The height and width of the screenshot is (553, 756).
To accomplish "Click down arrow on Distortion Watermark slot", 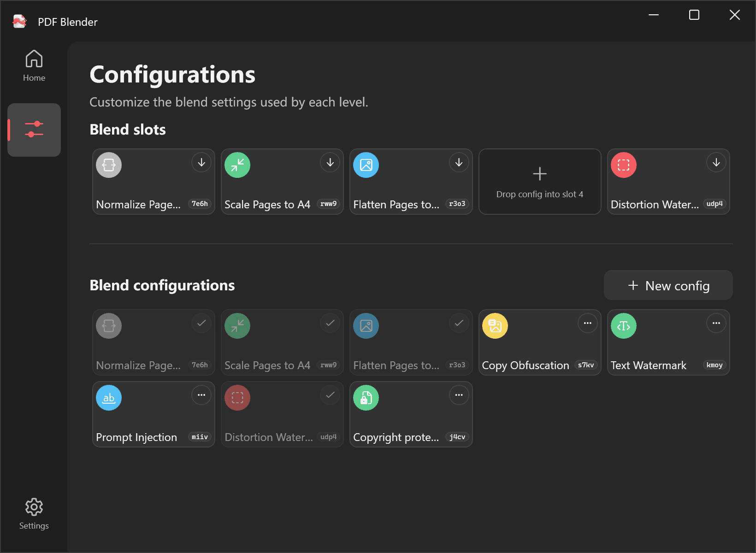I will pos(716,162).
